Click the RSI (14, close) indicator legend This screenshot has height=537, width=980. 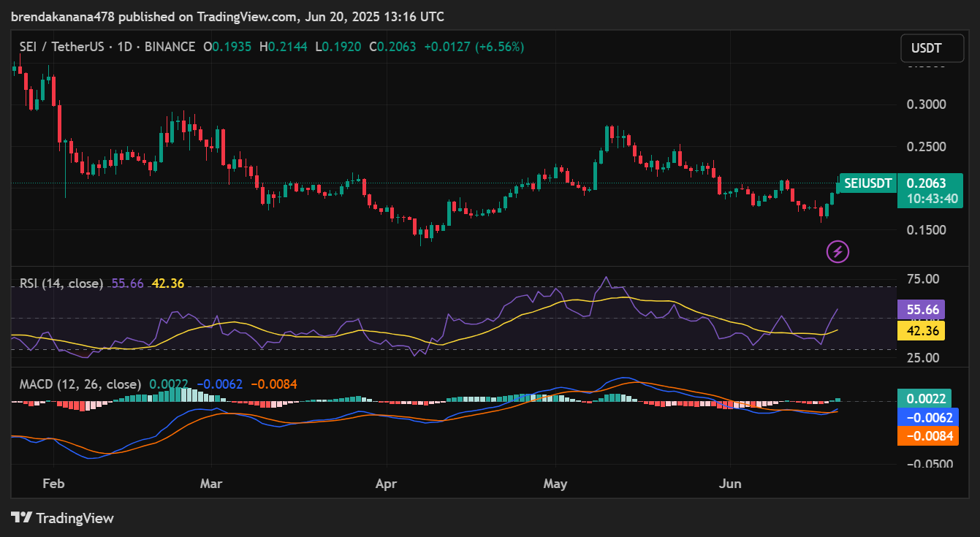(x=61, y=283)
